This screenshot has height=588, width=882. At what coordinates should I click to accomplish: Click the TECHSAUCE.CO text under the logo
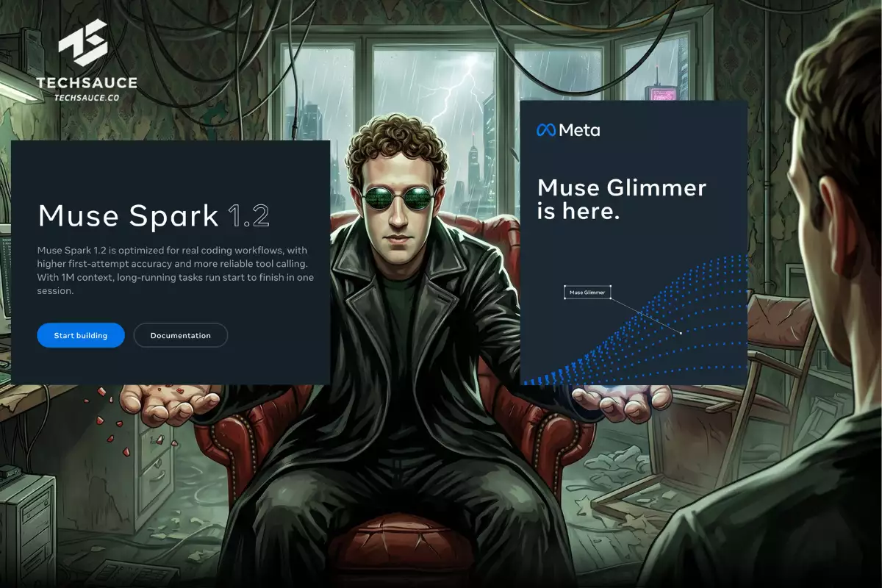[x=87, y=97]
